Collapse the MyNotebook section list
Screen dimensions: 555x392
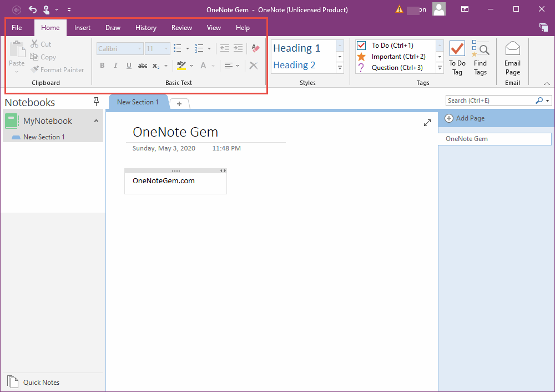(x=96, y=120)
